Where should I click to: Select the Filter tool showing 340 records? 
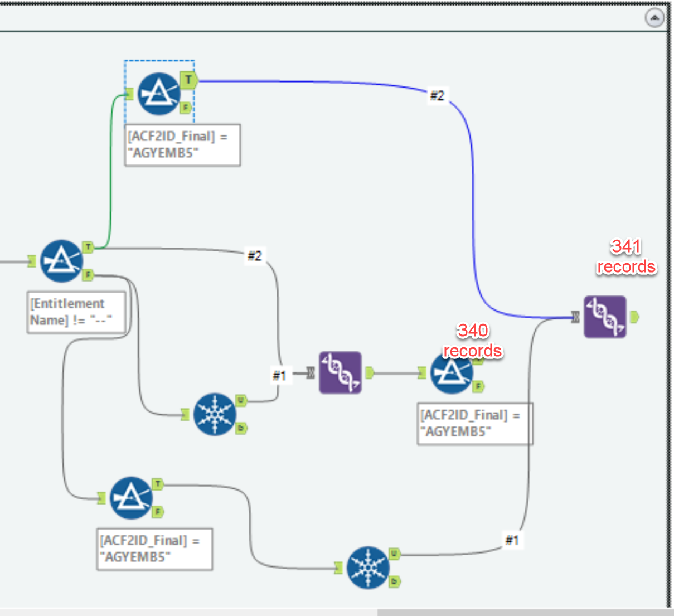[x=453, y=372]
